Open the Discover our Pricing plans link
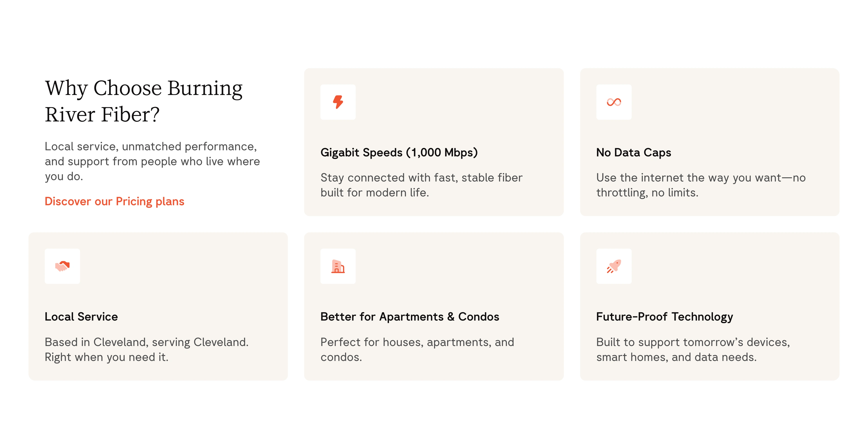 [x=115, y=201]
